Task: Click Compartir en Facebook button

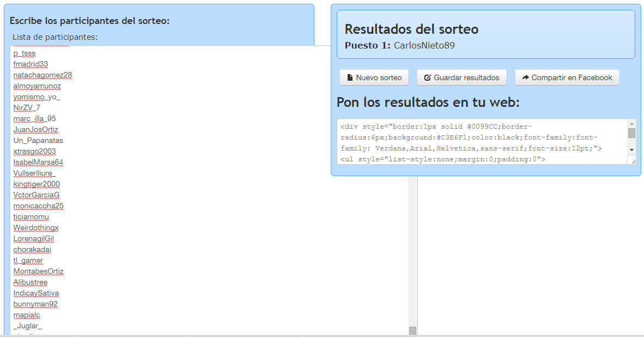Action: pos(567,77)
